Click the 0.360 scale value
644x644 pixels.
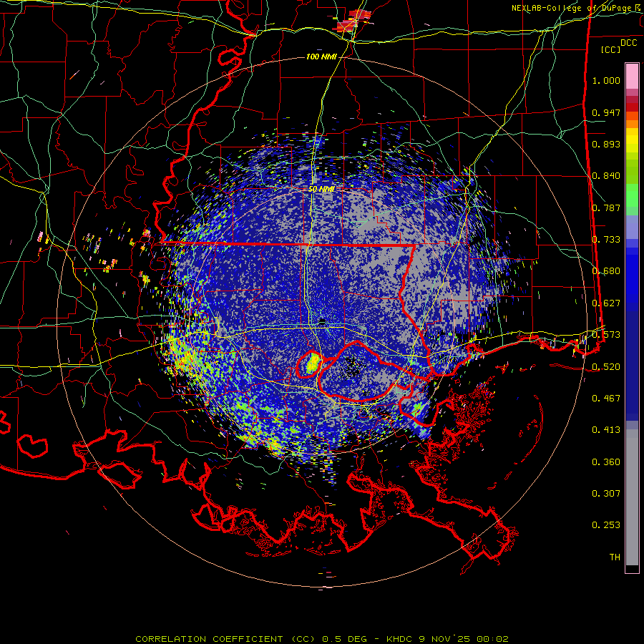point(606,462)
